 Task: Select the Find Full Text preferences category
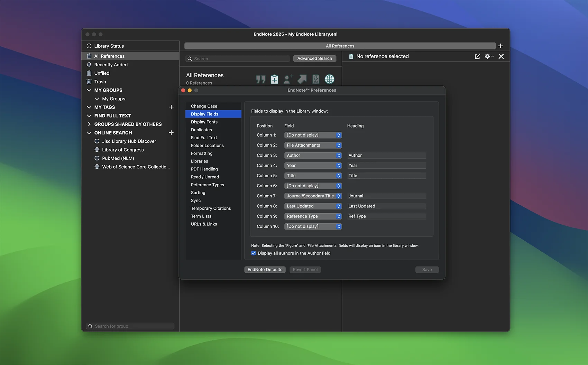pyautogui.click(x=213, y=138)
